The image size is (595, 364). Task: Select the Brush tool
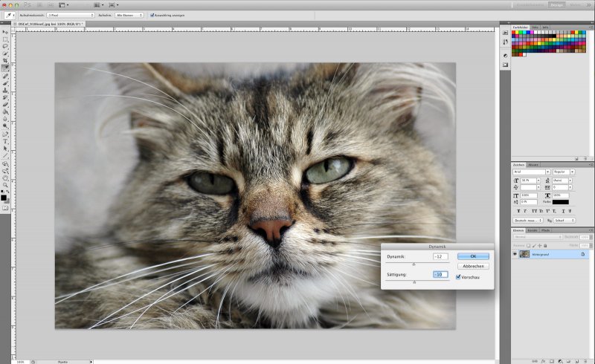tap(5, 83)
